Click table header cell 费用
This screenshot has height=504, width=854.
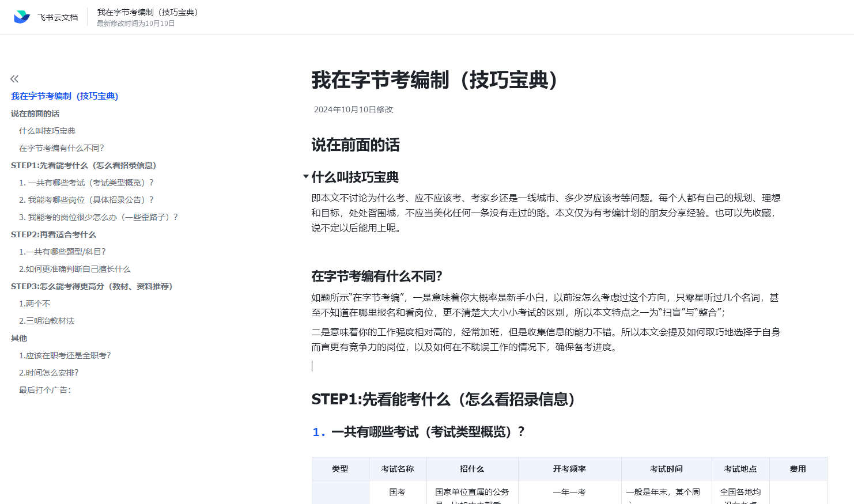798,469
